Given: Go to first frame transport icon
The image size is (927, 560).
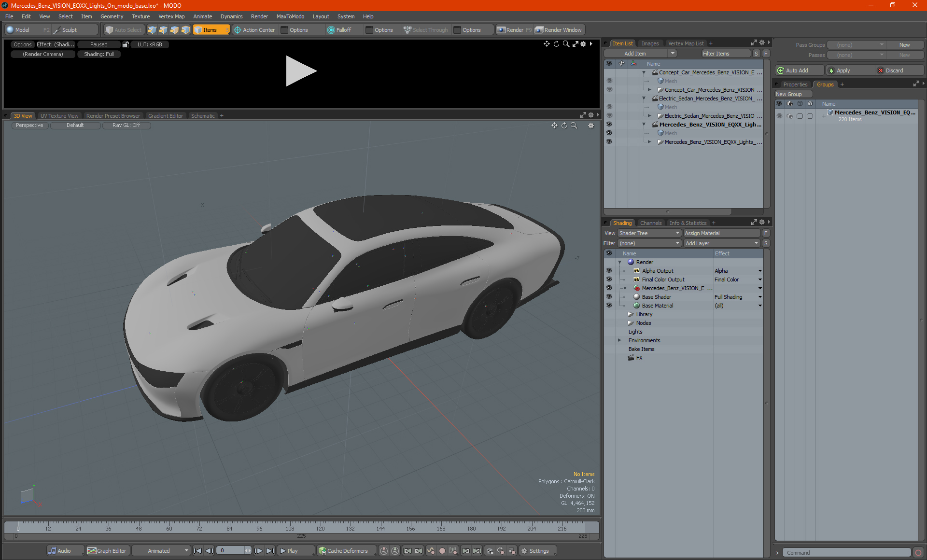Looking at the screenshot, I should (197, 551).
